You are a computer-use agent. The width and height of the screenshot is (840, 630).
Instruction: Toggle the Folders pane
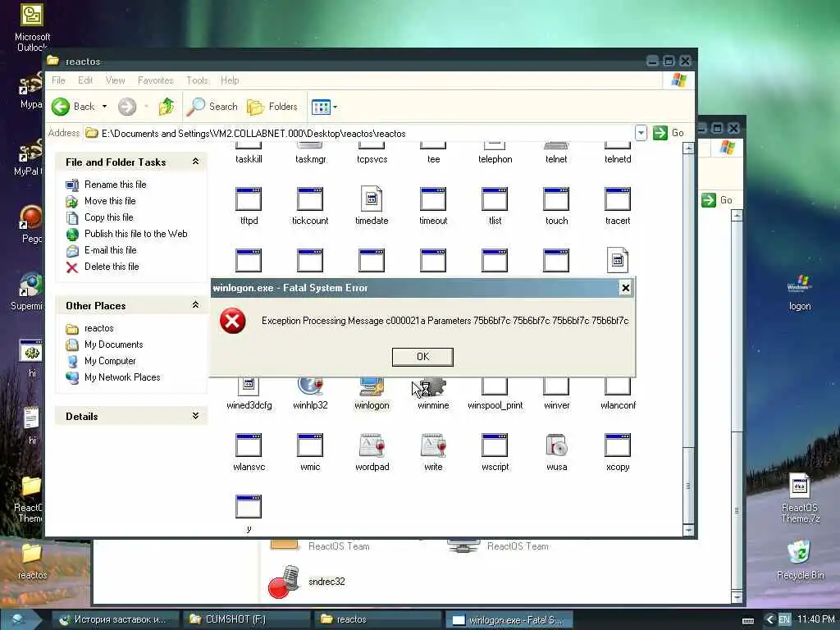point(272,107)
